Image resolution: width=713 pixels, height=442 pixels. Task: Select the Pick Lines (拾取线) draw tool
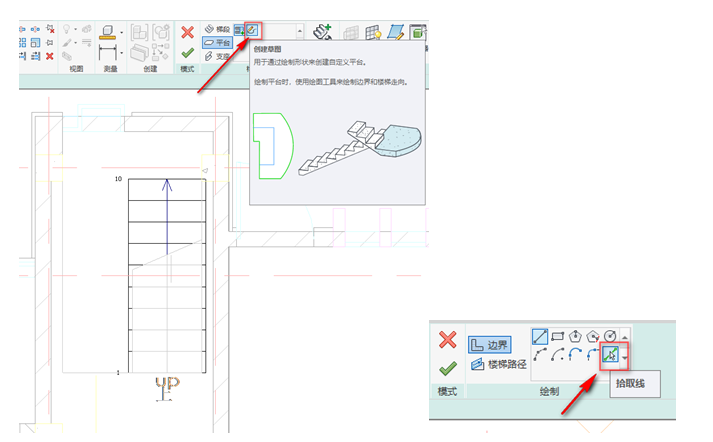[608, 355]
